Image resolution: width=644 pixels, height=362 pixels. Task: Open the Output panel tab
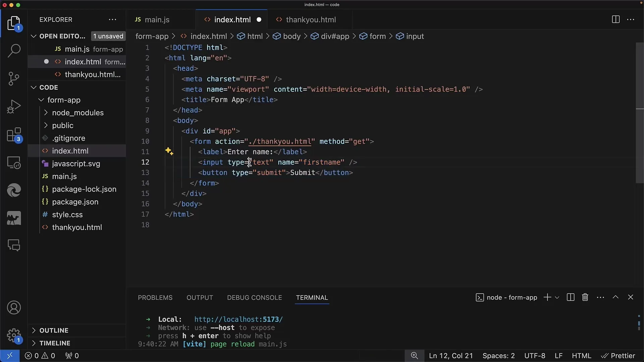click(200, 298)
